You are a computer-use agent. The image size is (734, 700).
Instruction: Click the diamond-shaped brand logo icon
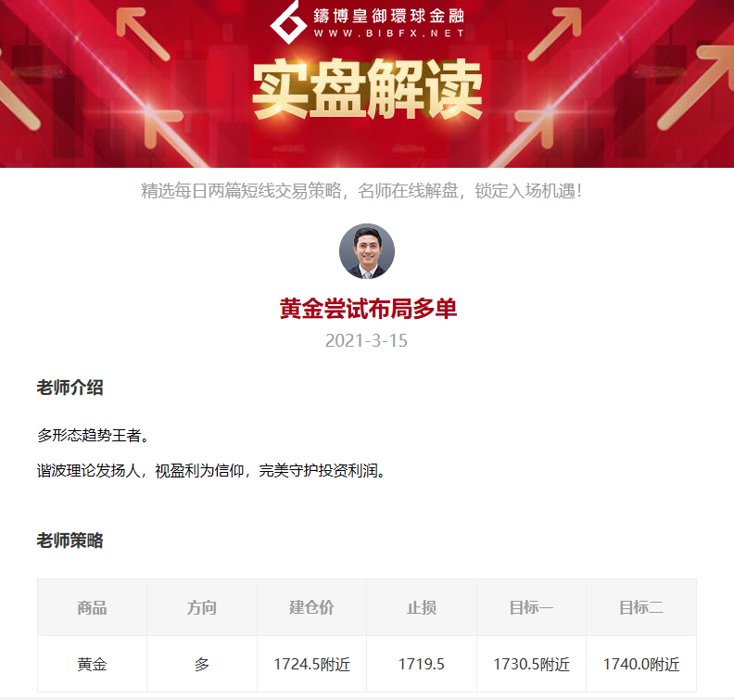[x=288, y=21]
